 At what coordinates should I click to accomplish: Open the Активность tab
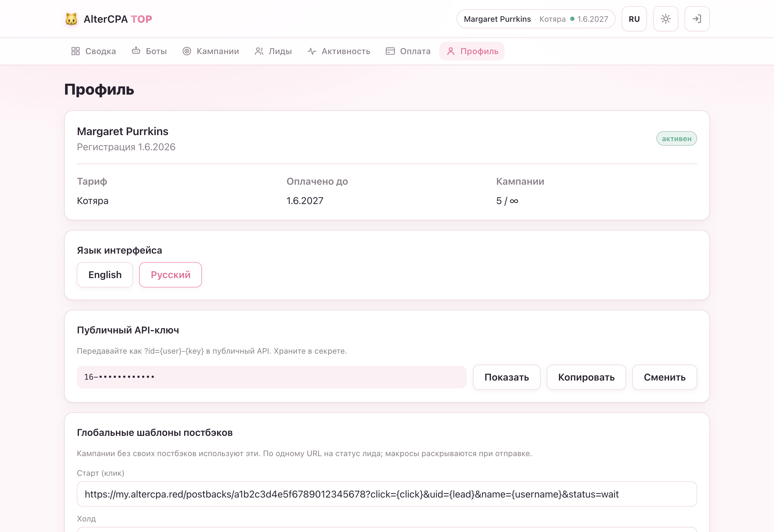point(339,51)
